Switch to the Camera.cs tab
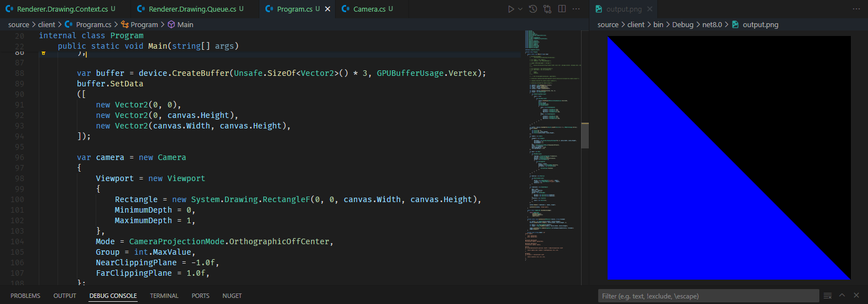 tap(369, 9)
